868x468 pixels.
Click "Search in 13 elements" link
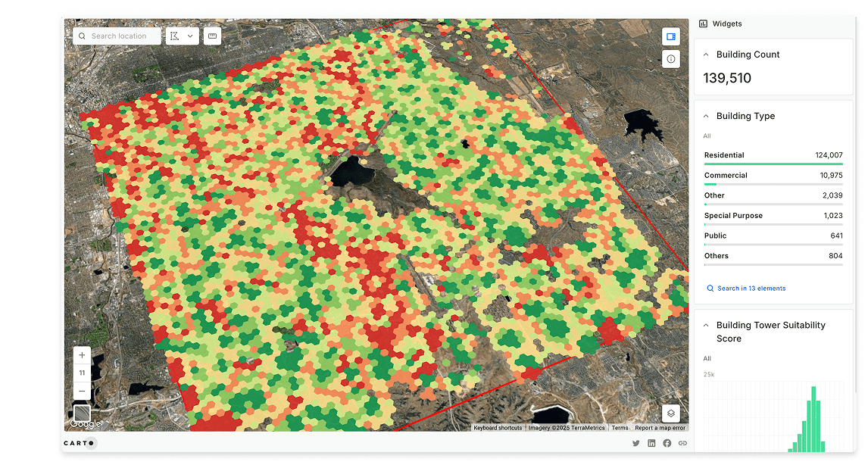pos(751,289)
